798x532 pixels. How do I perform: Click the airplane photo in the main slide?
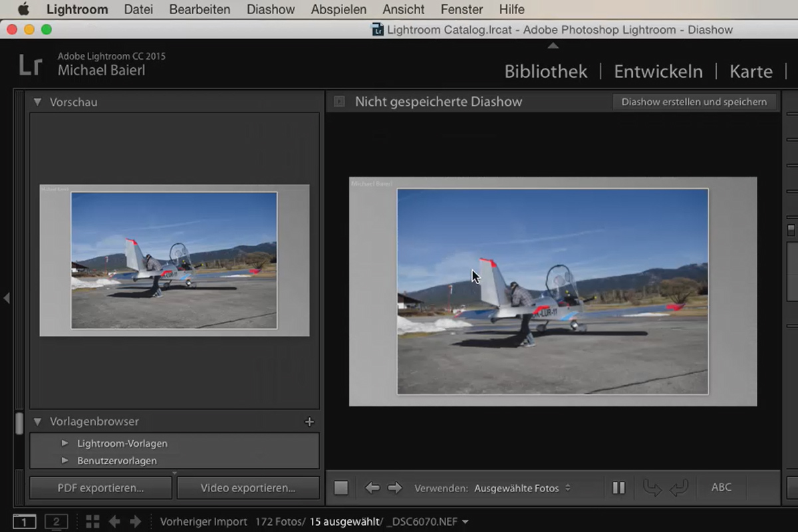click(x=553, y=291)
